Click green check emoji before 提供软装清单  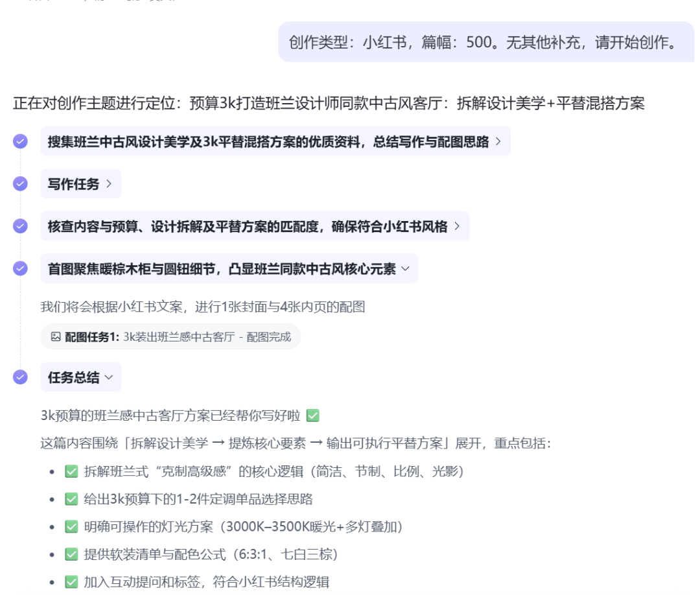click(71, 554)
